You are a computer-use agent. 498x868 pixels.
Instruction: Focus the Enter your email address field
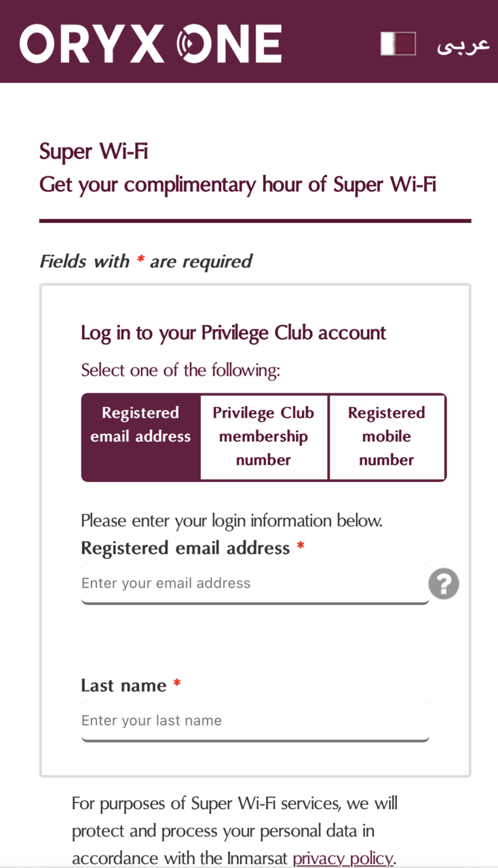[254, 583]
